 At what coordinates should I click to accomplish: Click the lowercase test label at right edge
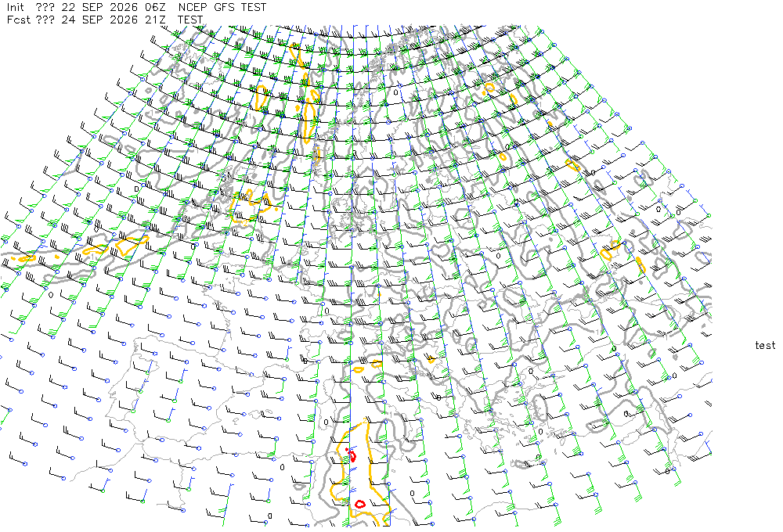tap(765, 345)
